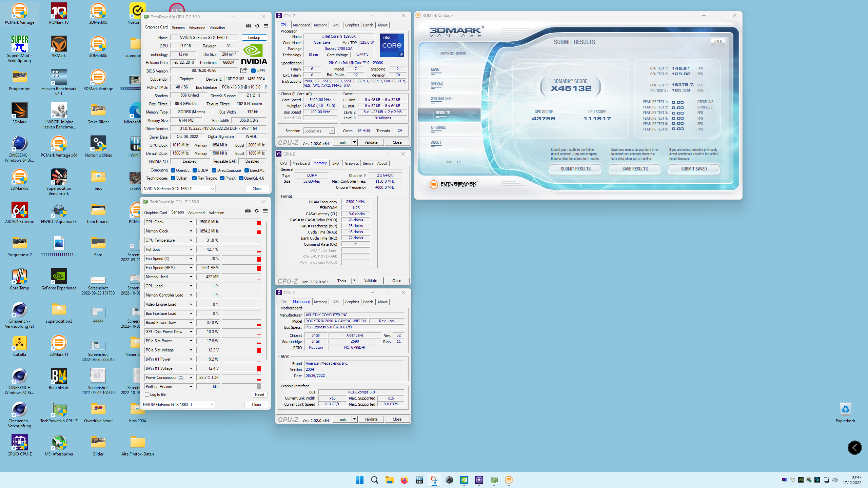Open Core Temp desktop icon

(x=20, y=280)
